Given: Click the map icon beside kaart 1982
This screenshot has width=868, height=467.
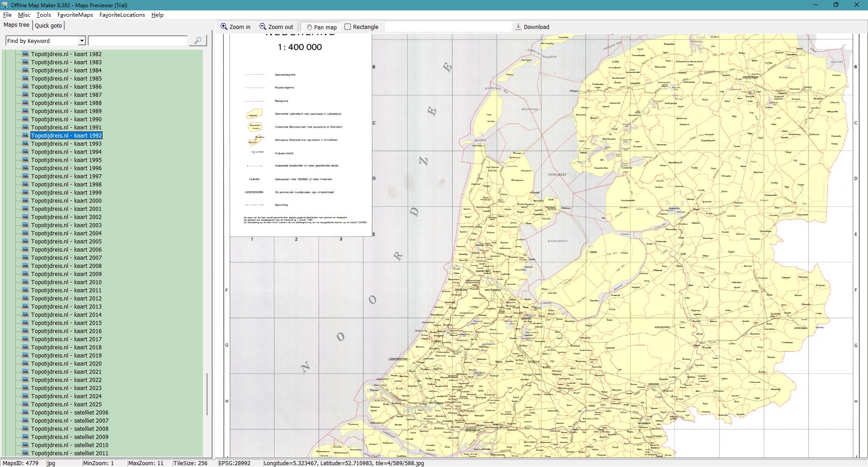Looking at the screenshot, I should tap(25, 54).
